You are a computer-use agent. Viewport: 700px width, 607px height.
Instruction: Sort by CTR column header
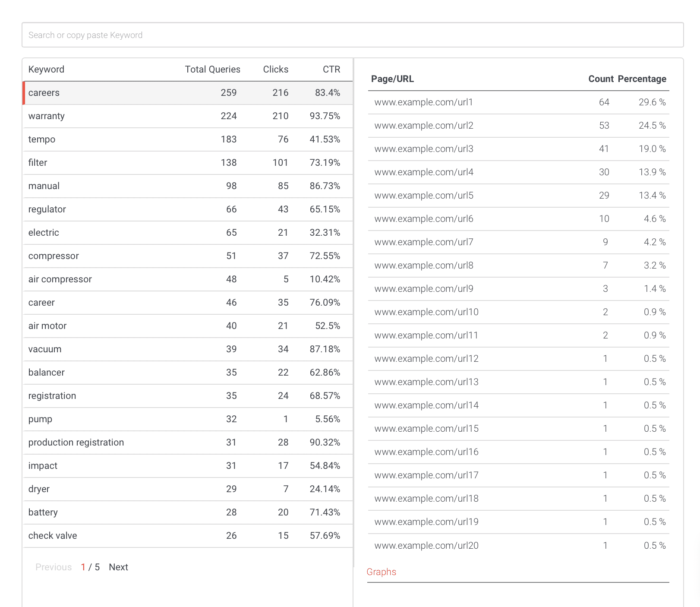331,70
